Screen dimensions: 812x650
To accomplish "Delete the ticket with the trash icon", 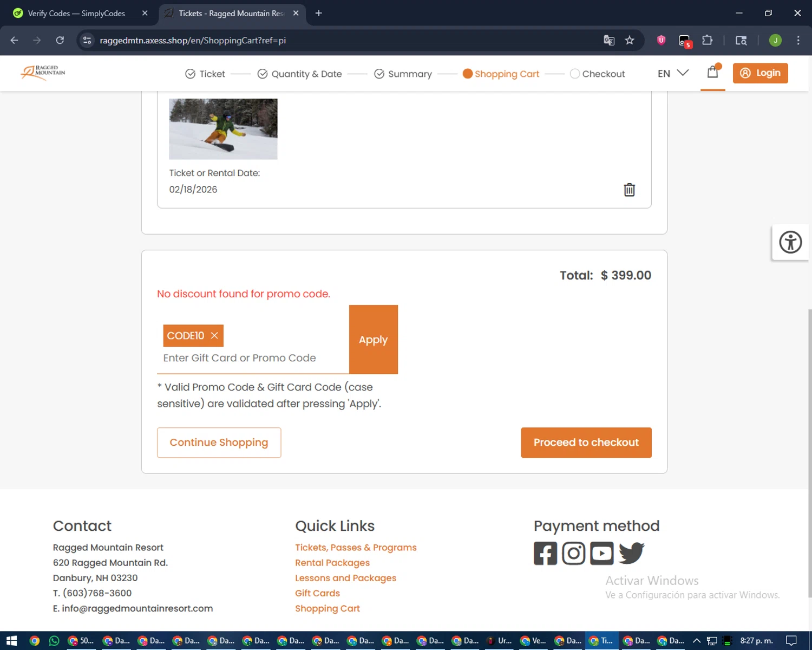I will [x=629, y=190].
